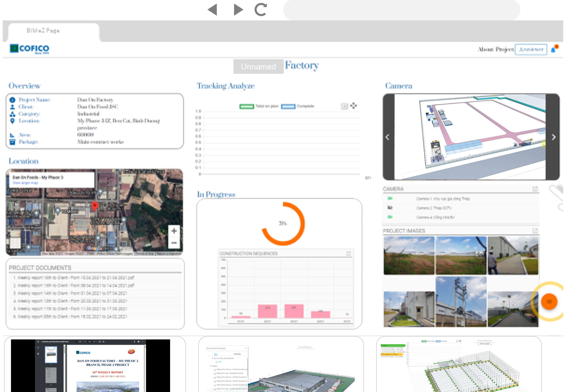Click the About Project link

[496, 49]
